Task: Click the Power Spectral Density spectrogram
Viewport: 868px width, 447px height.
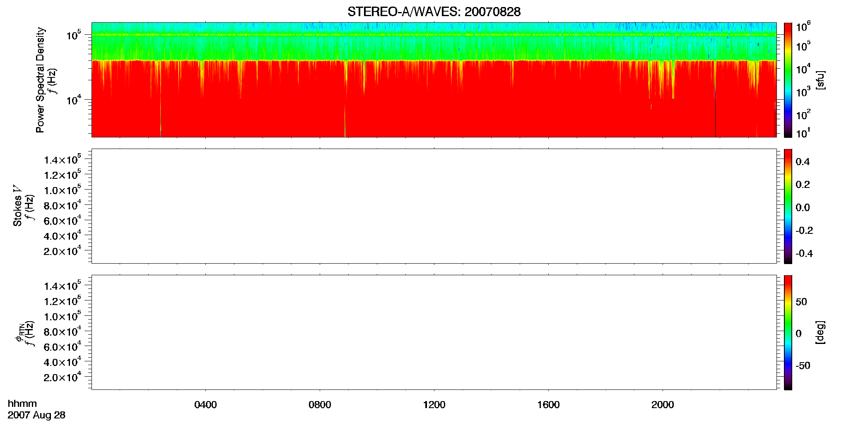Action: [434, 79]
